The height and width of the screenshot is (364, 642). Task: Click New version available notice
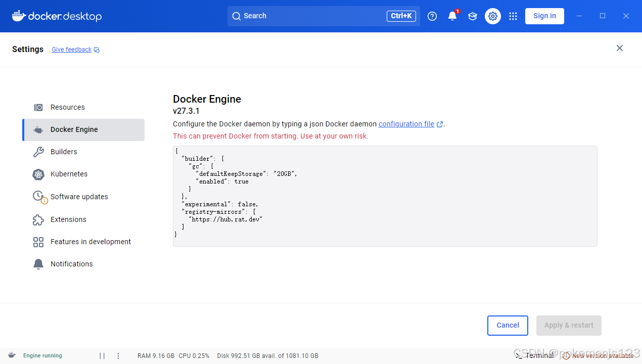coord(599,355)
